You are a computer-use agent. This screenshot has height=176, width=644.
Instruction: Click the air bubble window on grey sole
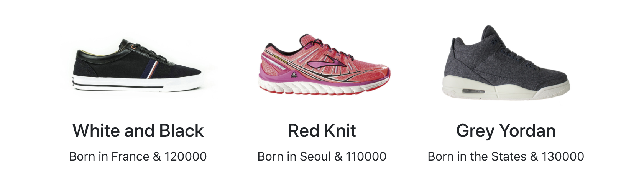[x=473, y=91]
